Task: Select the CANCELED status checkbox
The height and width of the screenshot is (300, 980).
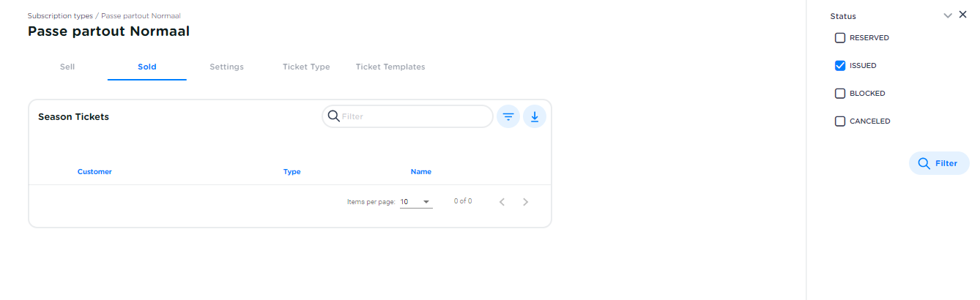Action: 840,121
